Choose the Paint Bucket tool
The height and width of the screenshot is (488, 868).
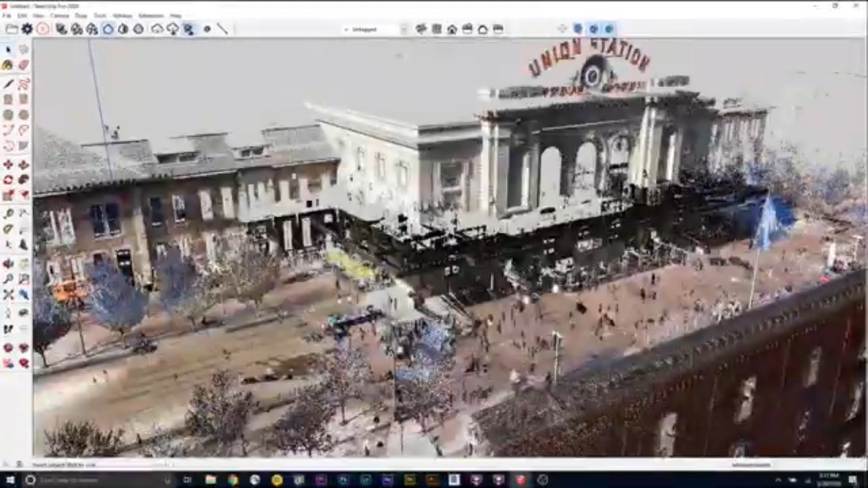tap(8, 65)
